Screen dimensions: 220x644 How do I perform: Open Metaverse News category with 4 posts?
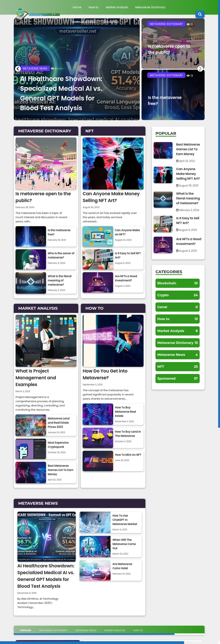click(177, 355)
